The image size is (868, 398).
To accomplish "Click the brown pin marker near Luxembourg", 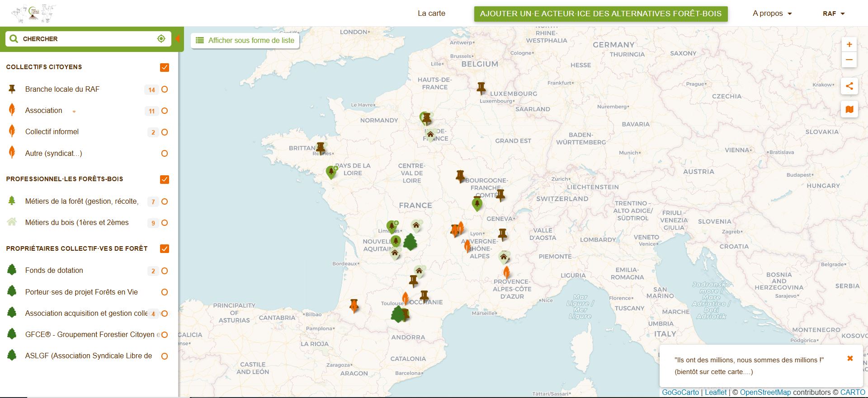I will pos(481,87).
